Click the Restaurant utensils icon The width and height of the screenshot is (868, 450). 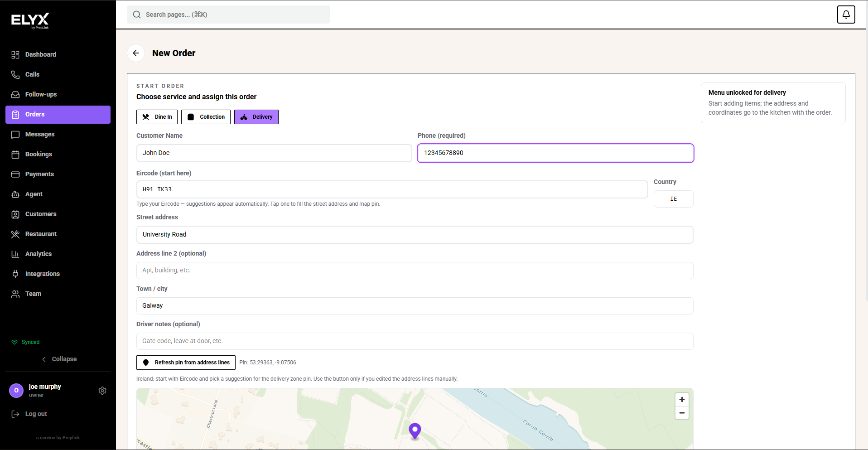point(15,234)
